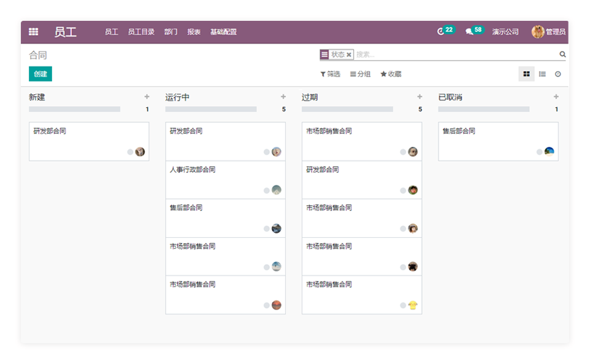Toggle status dot on 人事行政部合同 card
Image resolution: width=590 pixels, height=364 pixels.
(x=267, y=191)
